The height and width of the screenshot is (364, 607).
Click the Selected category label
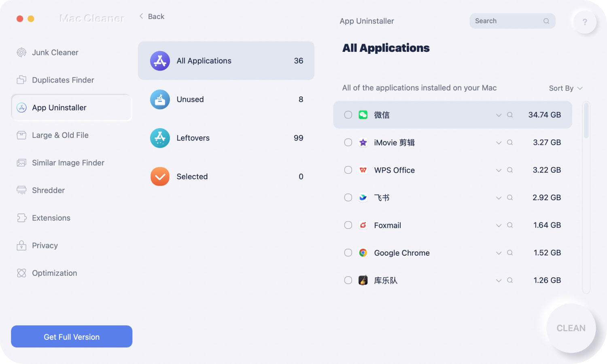click(x=192, y=177)
